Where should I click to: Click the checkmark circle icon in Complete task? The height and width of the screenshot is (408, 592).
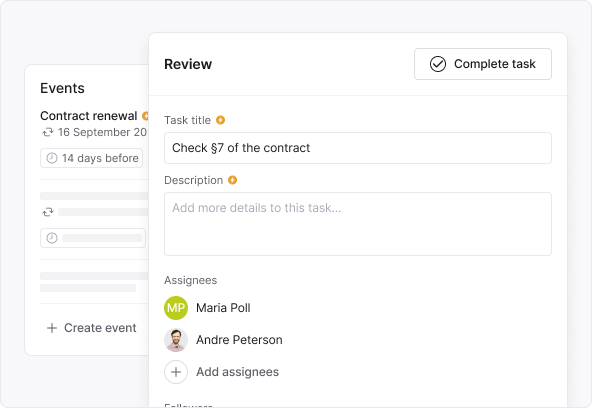(438, 64)
